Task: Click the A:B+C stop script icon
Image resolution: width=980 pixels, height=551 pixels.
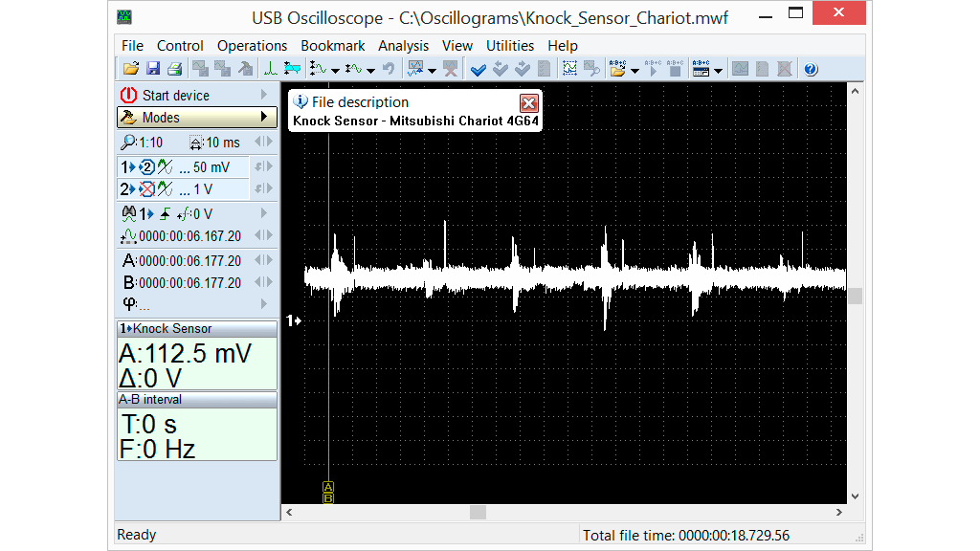Action: coord(675,69)
